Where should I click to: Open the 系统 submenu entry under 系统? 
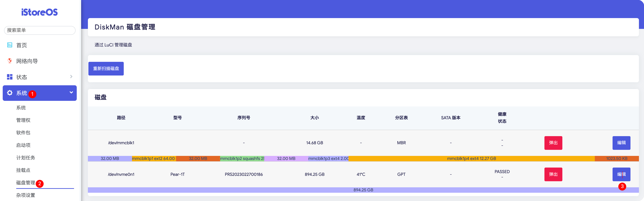(x=21, y=108)
